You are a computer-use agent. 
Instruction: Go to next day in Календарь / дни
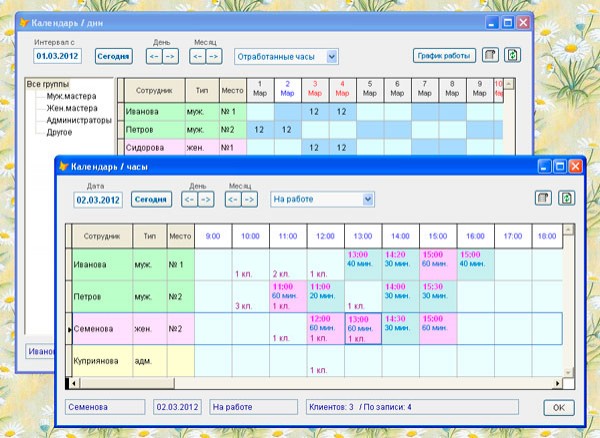[x=169, y=57]
